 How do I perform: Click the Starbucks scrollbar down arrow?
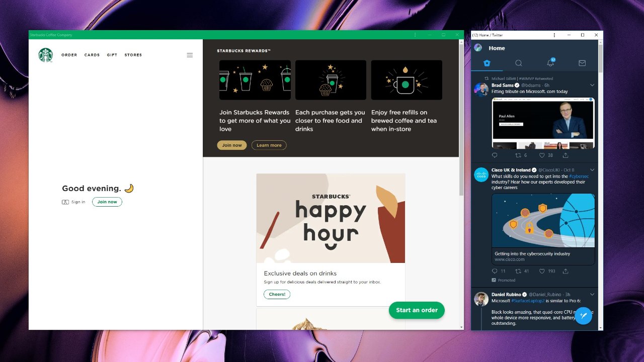tap(461, 327)
